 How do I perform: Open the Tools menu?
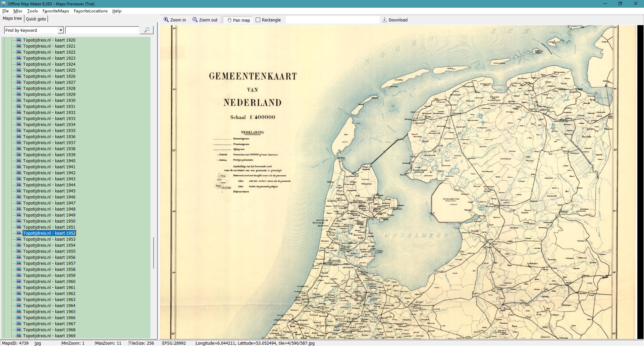33,11
